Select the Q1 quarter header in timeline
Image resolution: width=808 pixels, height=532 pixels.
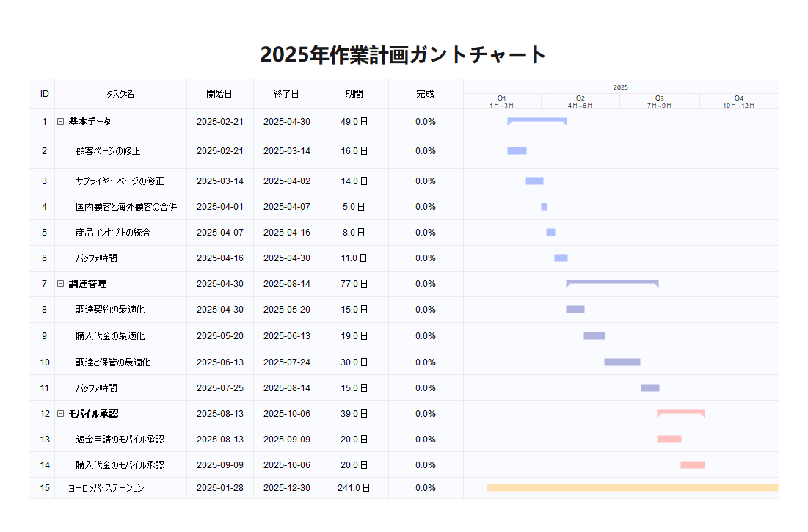502,101
